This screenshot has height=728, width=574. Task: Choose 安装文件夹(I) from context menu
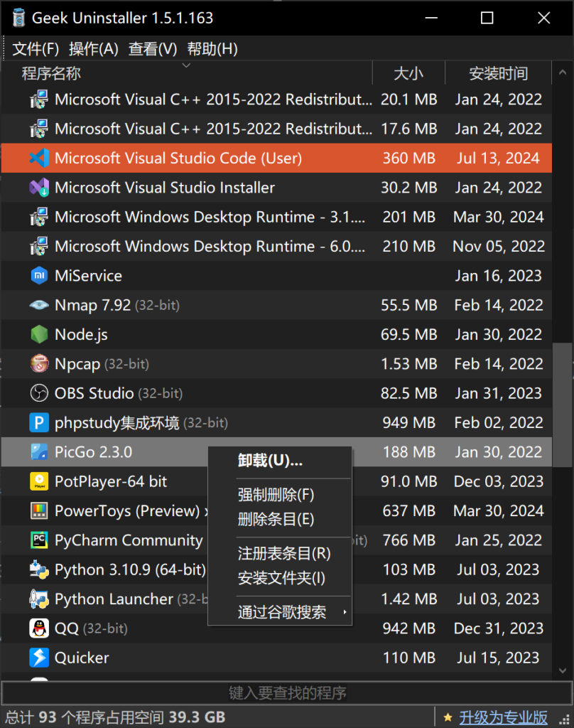pyautogui.click(x=279, y=578)
